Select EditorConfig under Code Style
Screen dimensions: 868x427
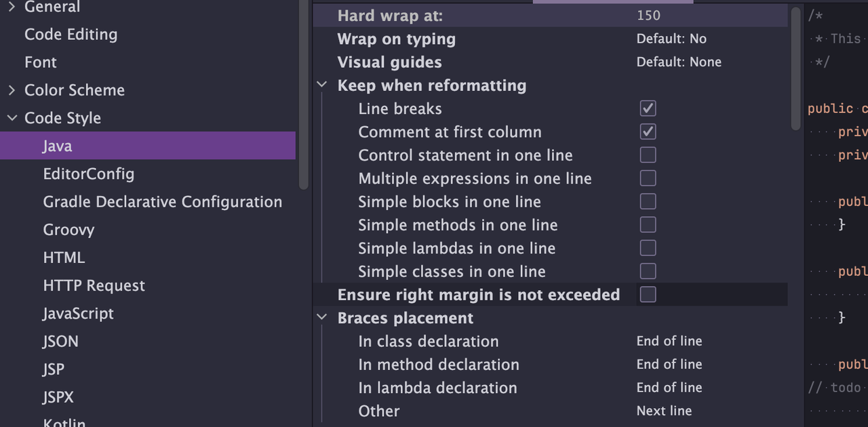[89, 174]
